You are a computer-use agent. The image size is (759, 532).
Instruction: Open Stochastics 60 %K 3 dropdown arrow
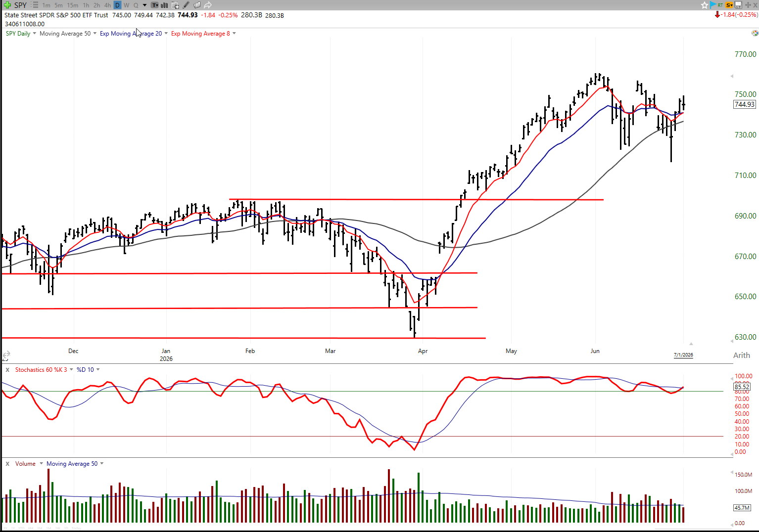(71, 369)
